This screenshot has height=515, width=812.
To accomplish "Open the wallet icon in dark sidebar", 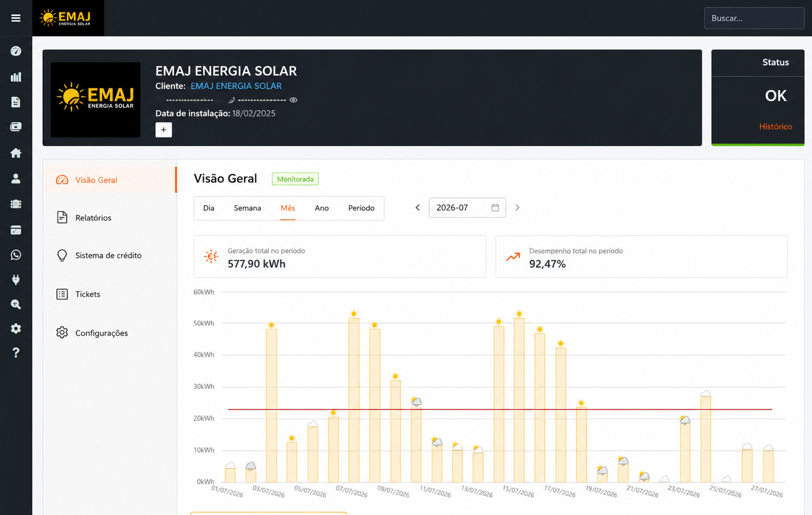I will [16, 127].
